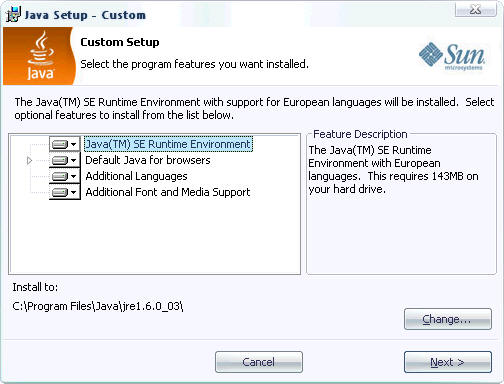Click the Java Setup - Custom title text
This screenshot has width=504, height=384.
click(x=85, y=15)
